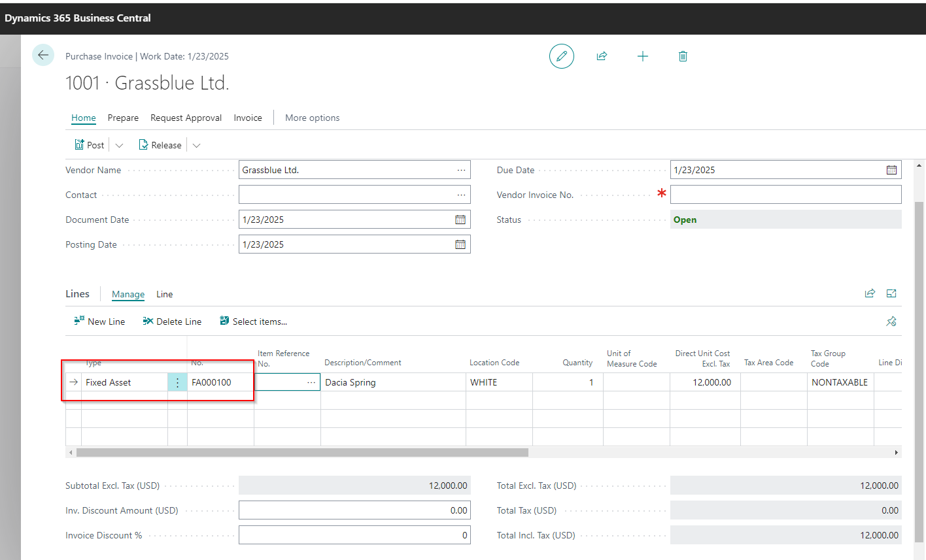Click the Location Code column header
Viewport: 926px width, 560px height.
click(494, 363)
